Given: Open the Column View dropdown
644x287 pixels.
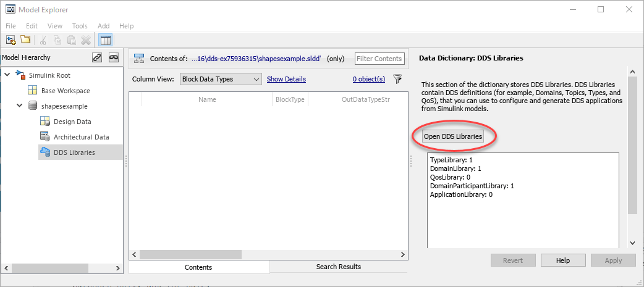Looking at the screenshot, I should pyautogui.click(x=221, y=79).
